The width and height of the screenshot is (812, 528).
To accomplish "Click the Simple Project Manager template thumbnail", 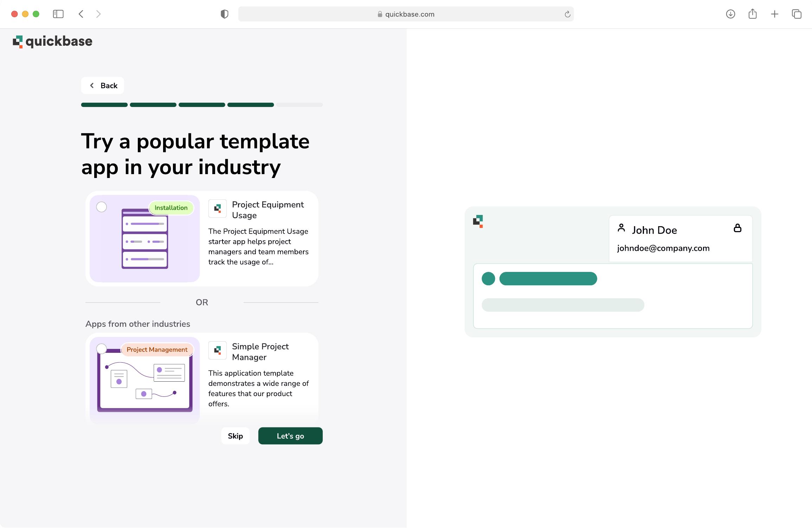I will (145, 380).
